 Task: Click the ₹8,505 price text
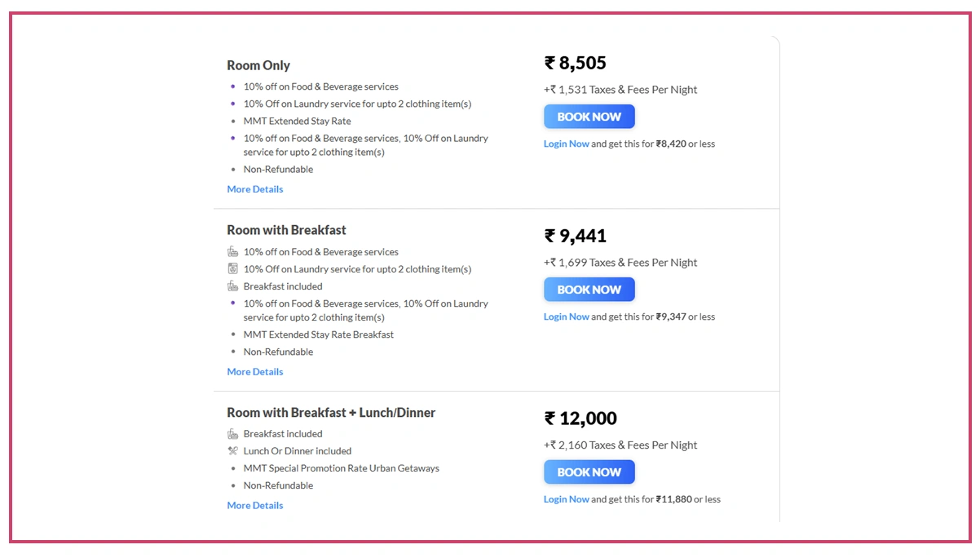click(574, 62)
